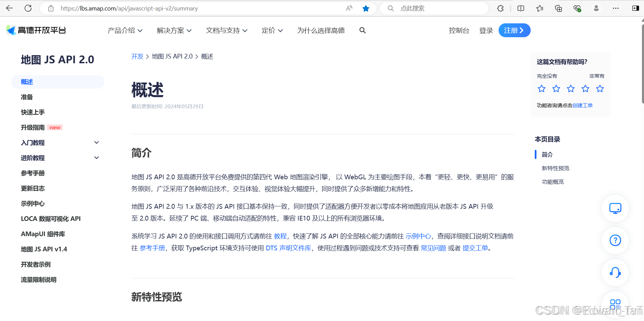This screenshot has width=644, height=321.
Task: Open the floating headset support icon
Action: (x=615, y=273)
